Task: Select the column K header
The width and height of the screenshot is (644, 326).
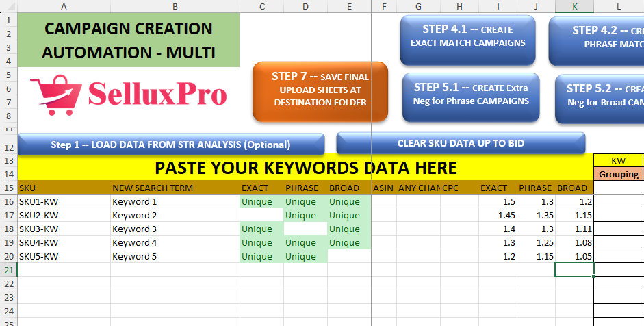Action: (x=574, y=6)
